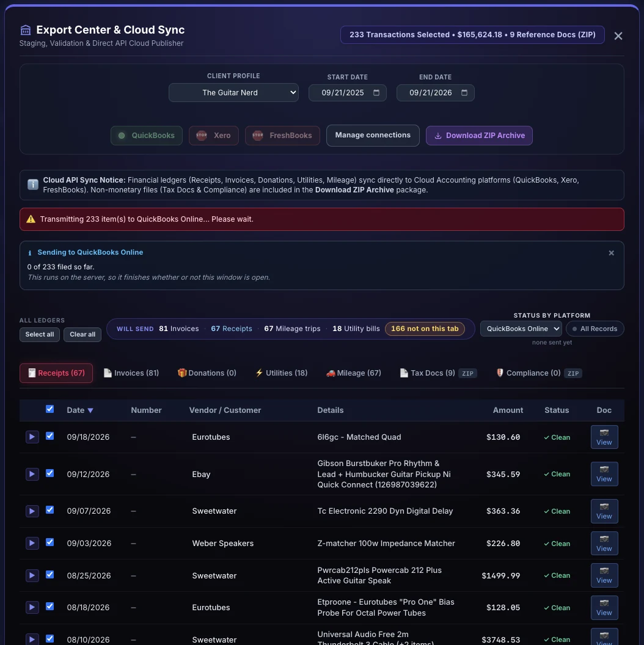Select the Xero platform button
644x645 pixels.
[214, 136]
